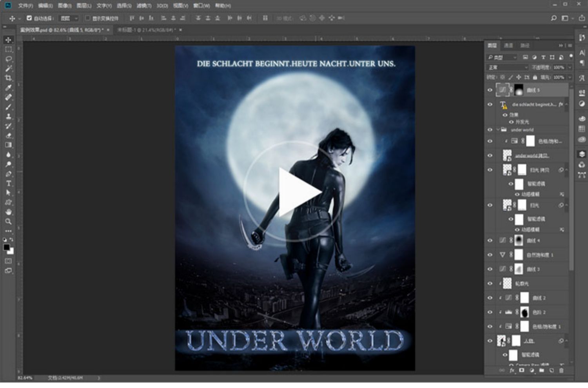Switch to the Channels panel tab
This screenshot has height=388, width=588.
(508, 46)
